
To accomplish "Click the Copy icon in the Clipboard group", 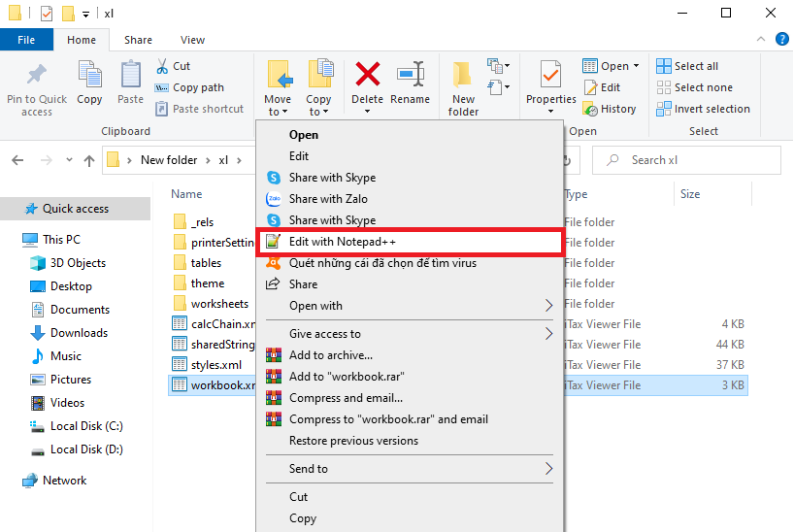I will coord(89,75).
